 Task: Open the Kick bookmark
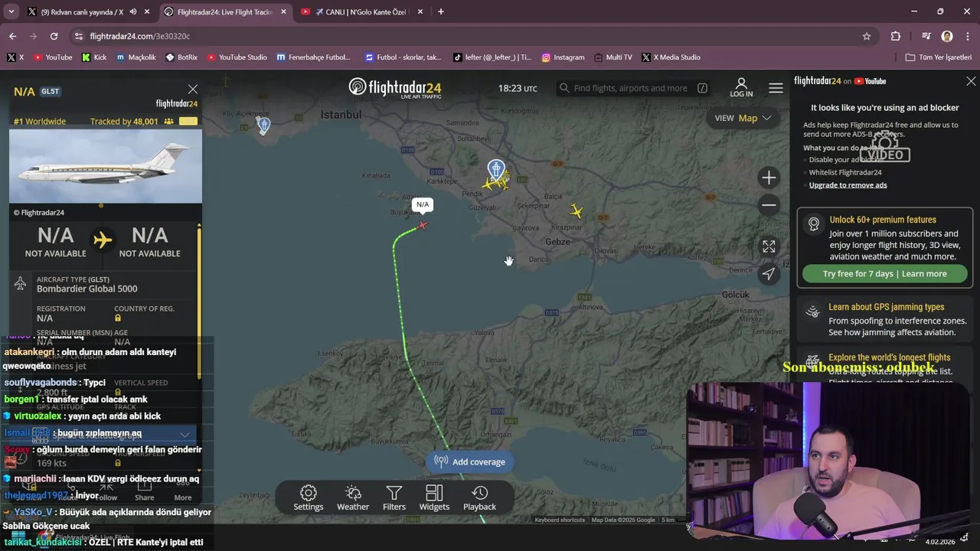93,57
